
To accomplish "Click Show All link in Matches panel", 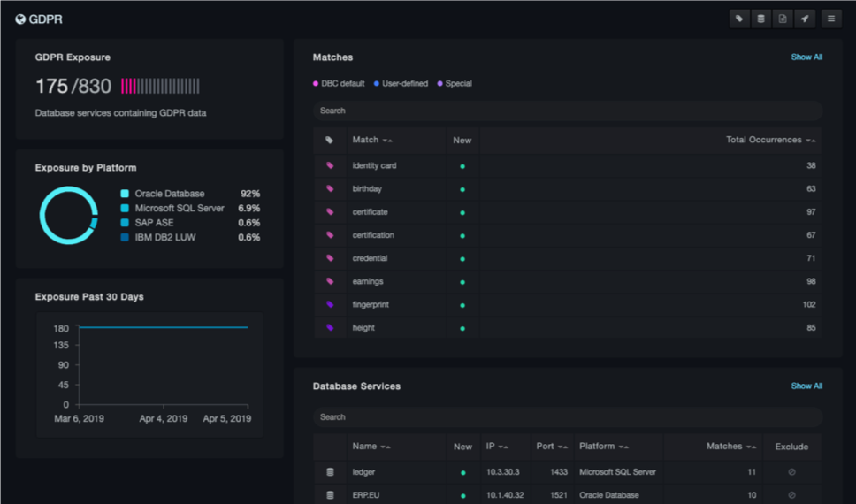I will point(806,57).
